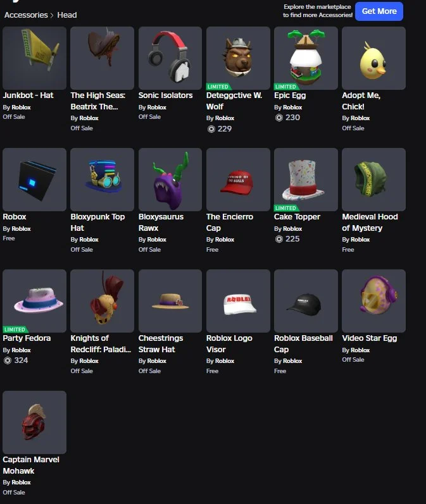Click the Cake Topper item name
The height and width of the screenshot is (504, 426).
[297, 217]
